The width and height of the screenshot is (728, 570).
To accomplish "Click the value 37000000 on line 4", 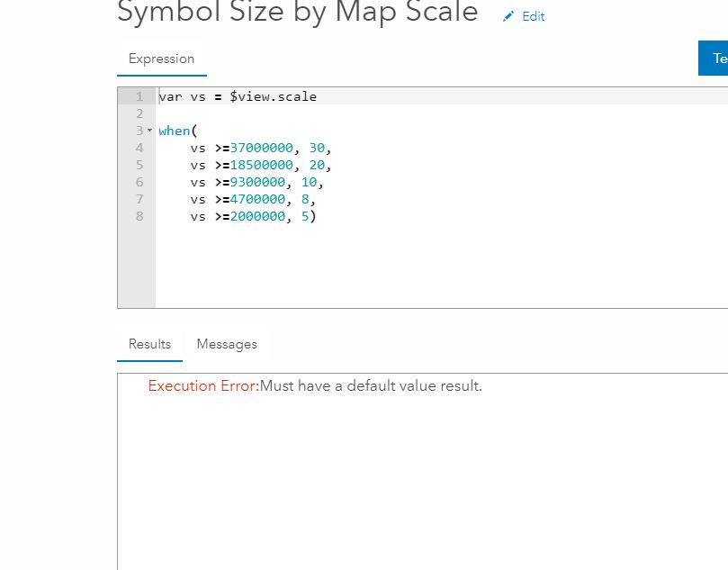I will pos(261,149).
